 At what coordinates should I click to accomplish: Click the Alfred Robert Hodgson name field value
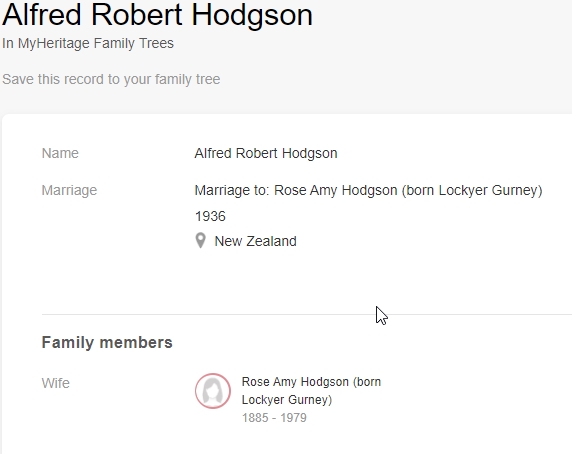tap(266, 153)
